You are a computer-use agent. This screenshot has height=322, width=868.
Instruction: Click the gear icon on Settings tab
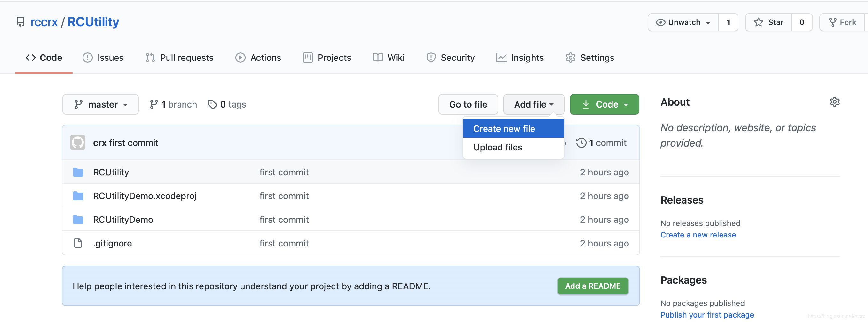click(x=571, y=58)
